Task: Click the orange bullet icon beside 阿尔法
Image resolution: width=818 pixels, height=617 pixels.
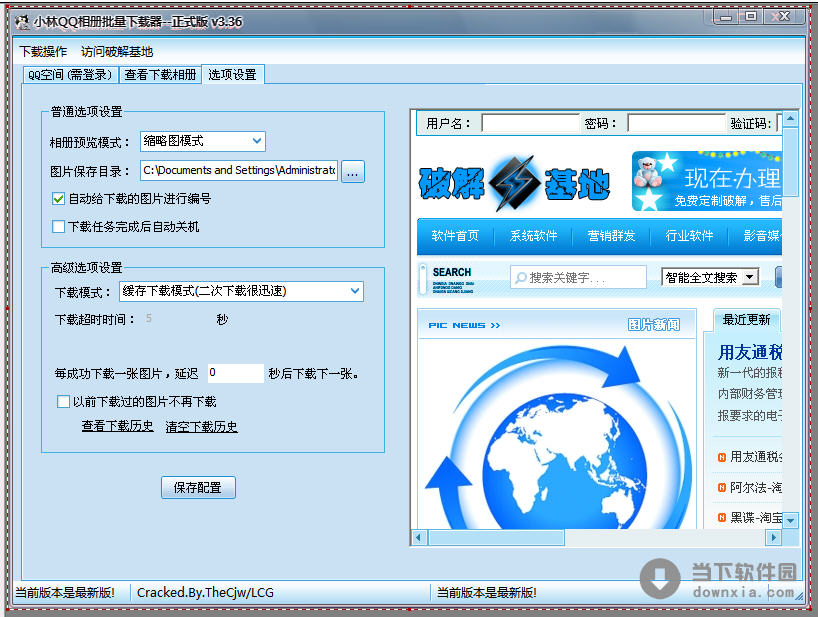Action: 721,488
